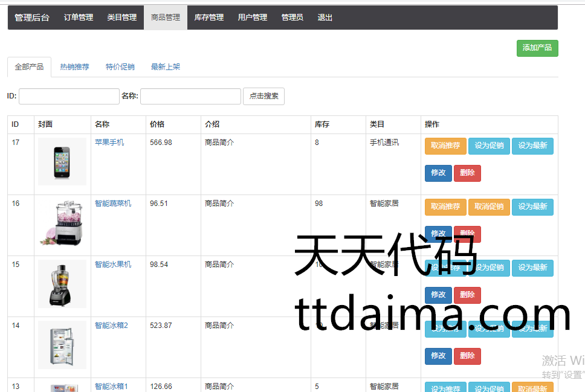
Task: Set 苹果手机 as 促销 (设为促销)
Action: click(489, 146)
